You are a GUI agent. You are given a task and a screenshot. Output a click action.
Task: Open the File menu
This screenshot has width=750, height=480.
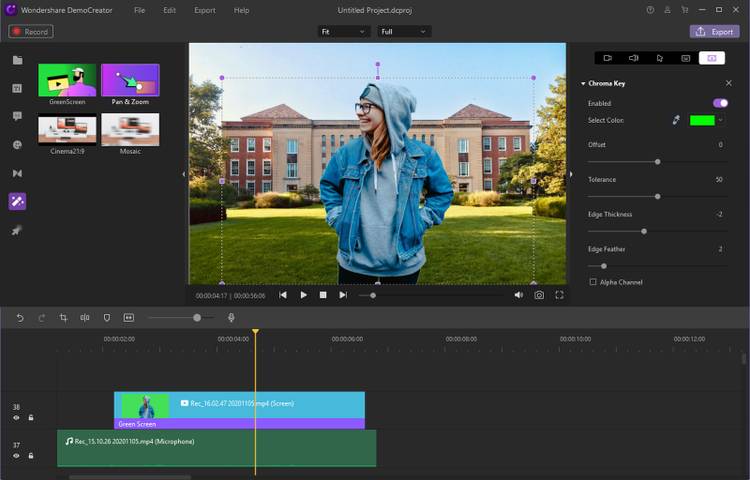click(x=139, y=10)
